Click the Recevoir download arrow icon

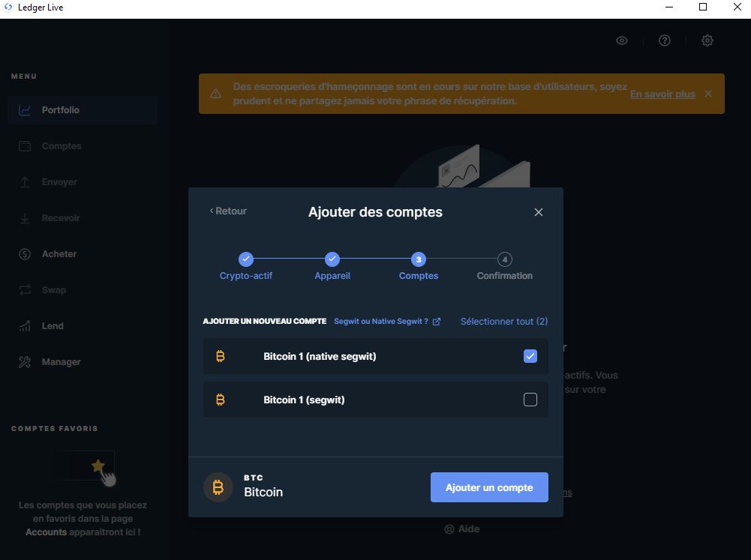[25, 218]
